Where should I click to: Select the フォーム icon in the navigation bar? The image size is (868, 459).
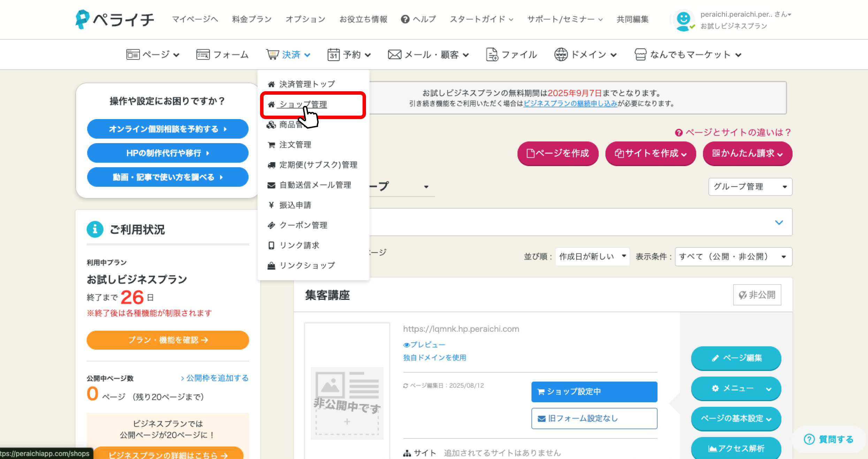[x=202, y=54]
